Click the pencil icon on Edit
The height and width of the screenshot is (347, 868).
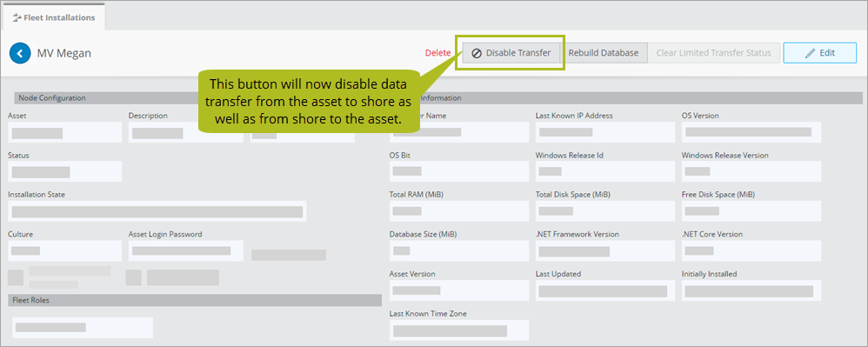tap(810, 53)
